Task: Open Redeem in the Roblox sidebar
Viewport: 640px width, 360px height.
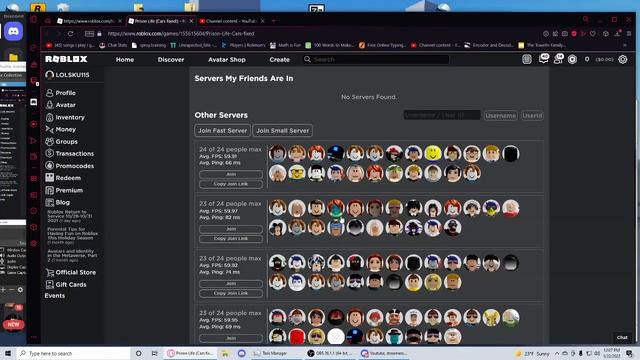Action: click(x=63, y=178)
